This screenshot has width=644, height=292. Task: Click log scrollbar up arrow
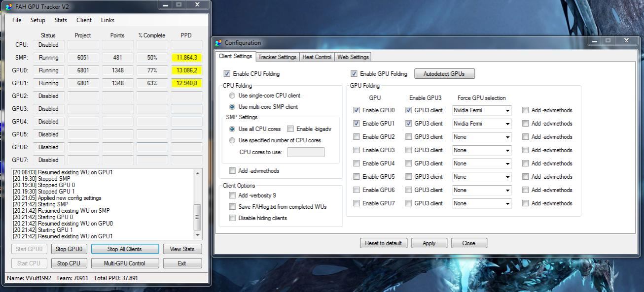pyautogui.click(x=198, y=173)
